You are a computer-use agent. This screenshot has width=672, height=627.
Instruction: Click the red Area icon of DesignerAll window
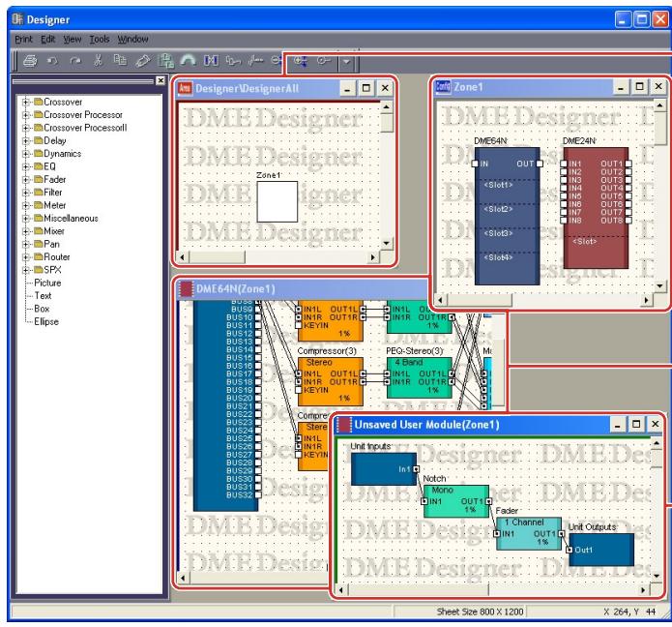[185, 88]
